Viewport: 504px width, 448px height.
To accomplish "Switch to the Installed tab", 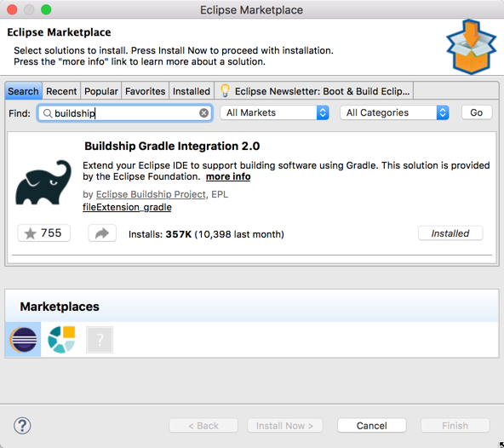I will coord(192,91).
